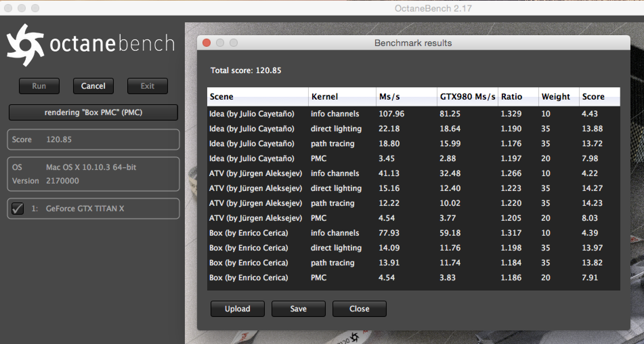This screenshot has width=644, height=344.
Task: Click ATV info channels ratio 1.266
Action: pos(511,173)
